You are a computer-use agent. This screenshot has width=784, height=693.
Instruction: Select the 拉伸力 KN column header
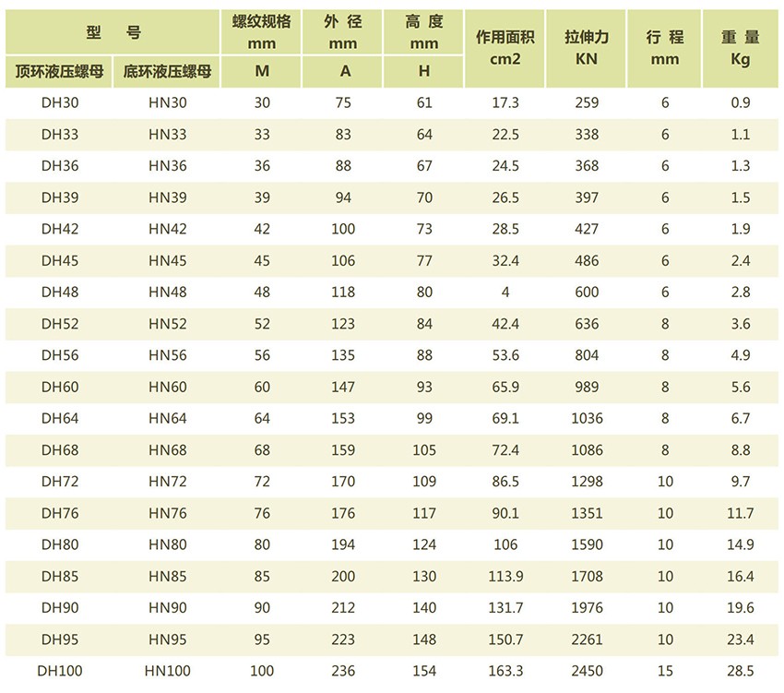(x=587, y=48)
